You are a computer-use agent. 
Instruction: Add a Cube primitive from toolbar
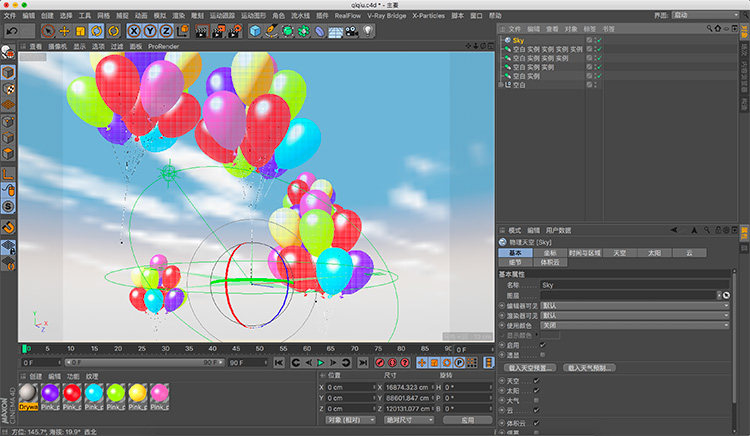tap(256, 31)
